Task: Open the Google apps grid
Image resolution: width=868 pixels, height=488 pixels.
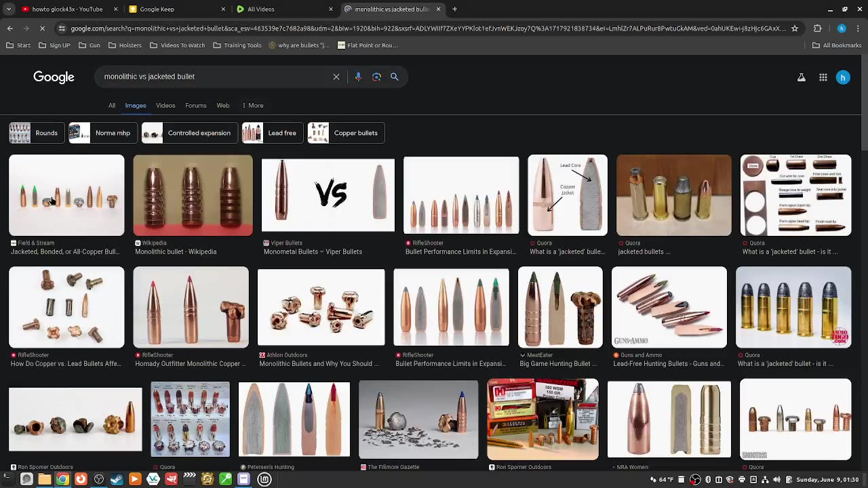Action: point(823,77)
